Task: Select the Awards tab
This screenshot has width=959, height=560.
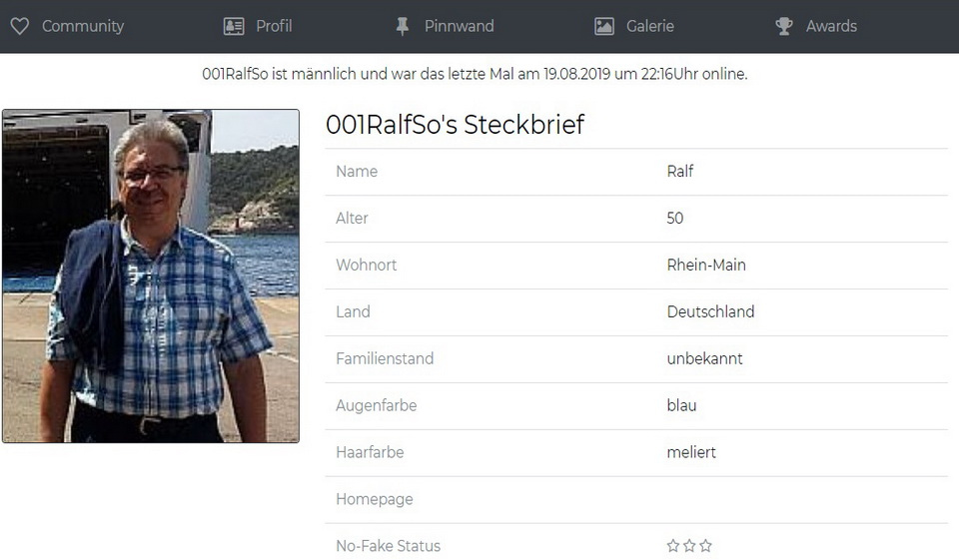Action: click(x=831, y=26)
